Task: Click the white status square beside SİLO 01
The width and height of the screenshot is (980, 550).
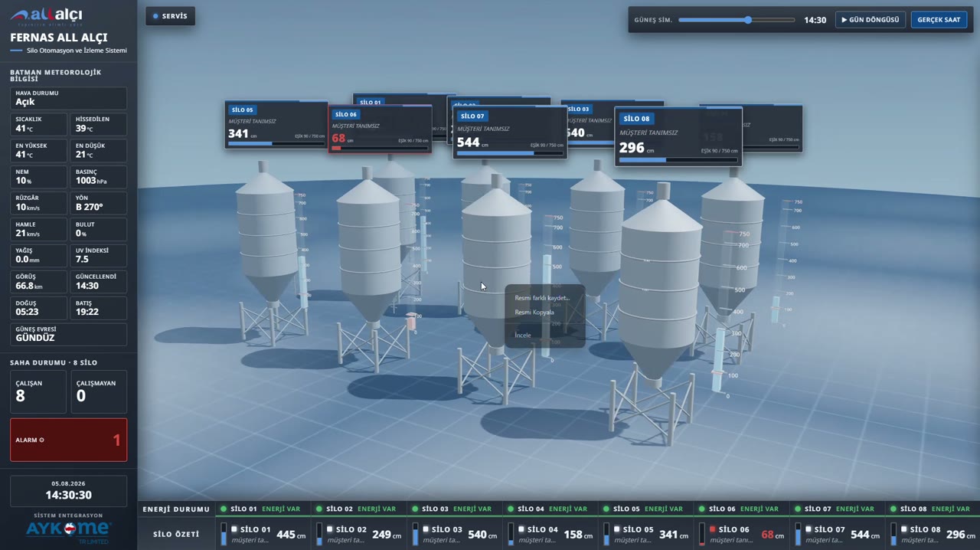Action: (x=234, y=529)
